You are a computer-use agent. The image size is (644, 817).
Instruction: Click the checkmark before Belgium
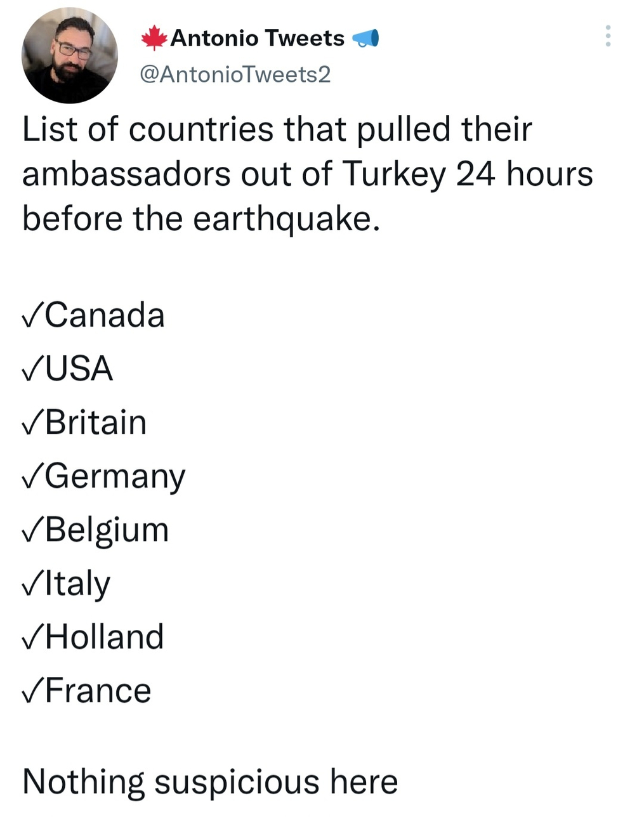click(32, 530)
